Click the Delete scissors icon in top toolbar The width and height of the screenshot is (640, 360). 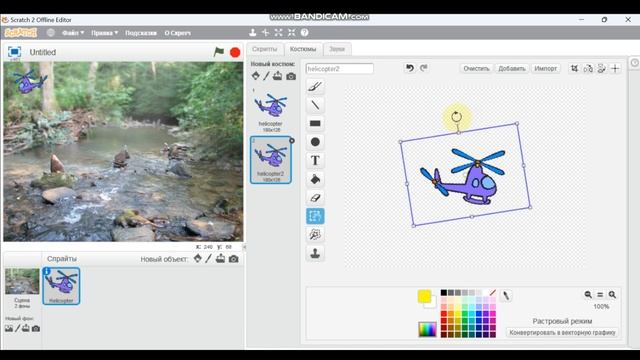coord(266,33)
